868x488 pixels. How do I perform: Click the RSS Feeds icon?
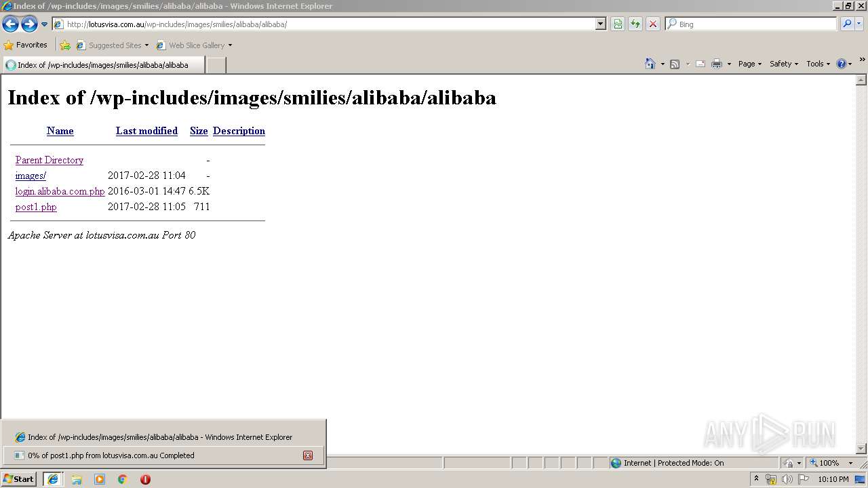[675, 64]
